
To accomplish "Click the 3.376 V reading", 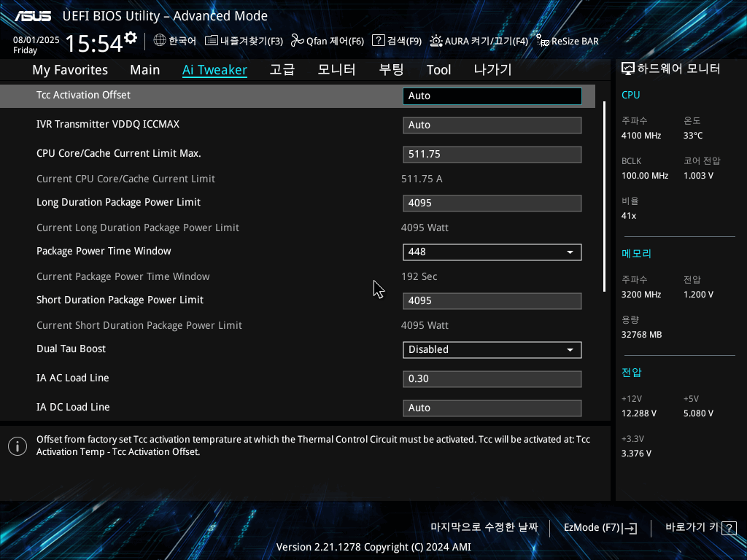I will [636, 454].
